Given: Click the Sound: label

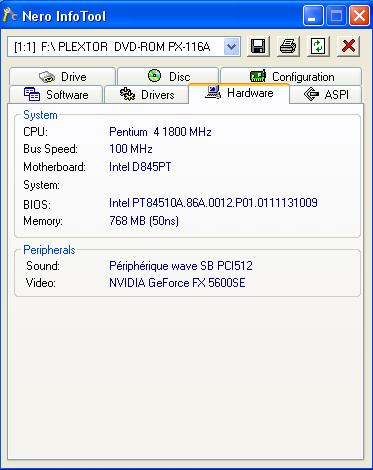Looking at the screenshot, I should tap(43, 266).
